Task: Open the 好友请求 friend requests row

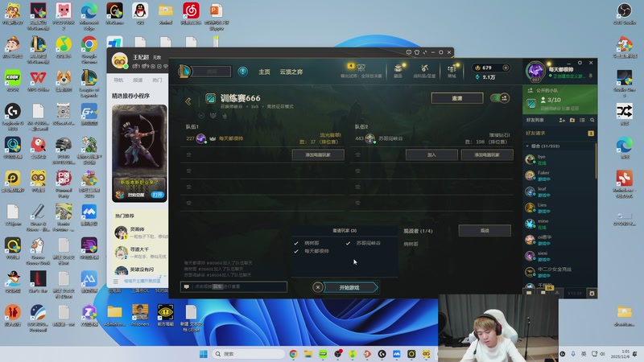Action: pyautogui.click(x=559, y=133)
